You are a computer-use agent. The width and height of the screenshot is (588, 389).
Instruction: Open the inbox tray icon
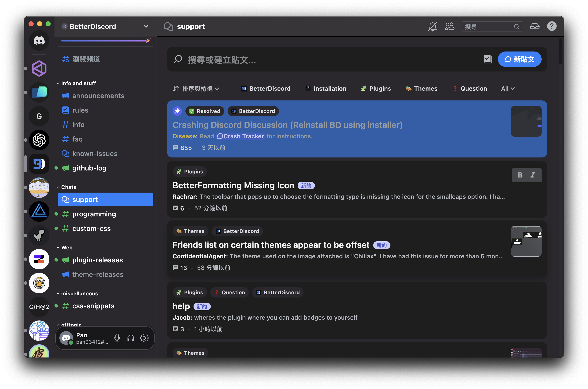pyautogui.click(x=535, y=26)
